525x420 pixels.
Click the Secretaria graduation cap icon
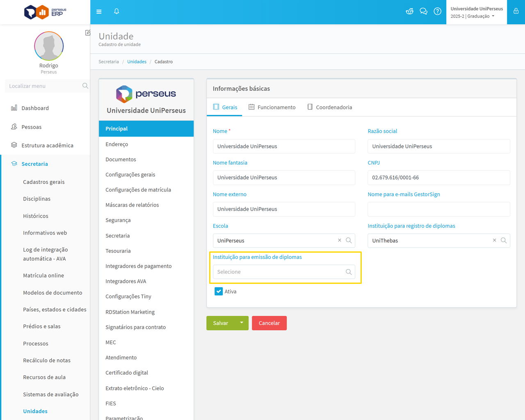(x=14, y=164)
